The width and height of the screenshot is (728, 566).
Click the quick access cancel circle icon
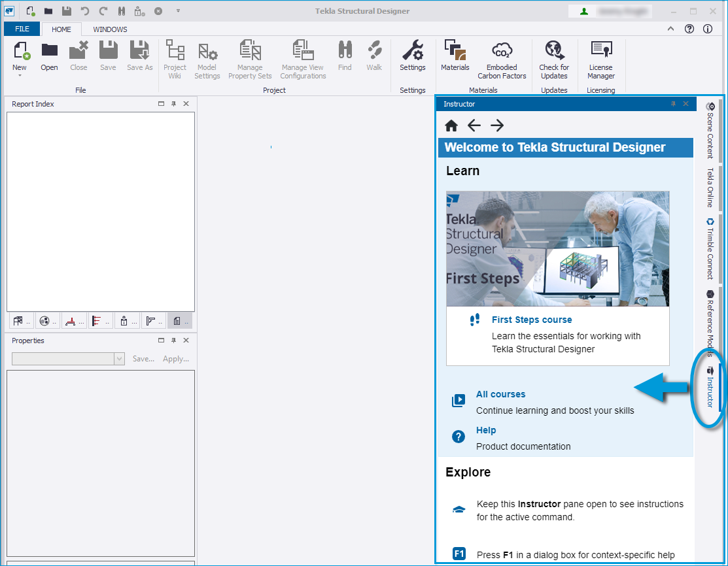158,10
